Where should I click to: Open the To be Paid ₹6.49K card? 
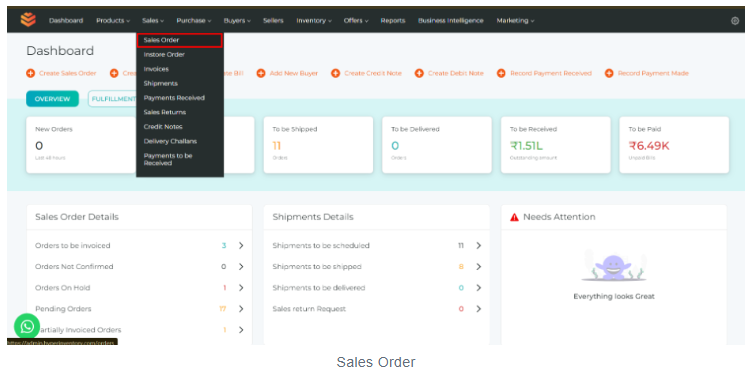[x=674, y=145]
